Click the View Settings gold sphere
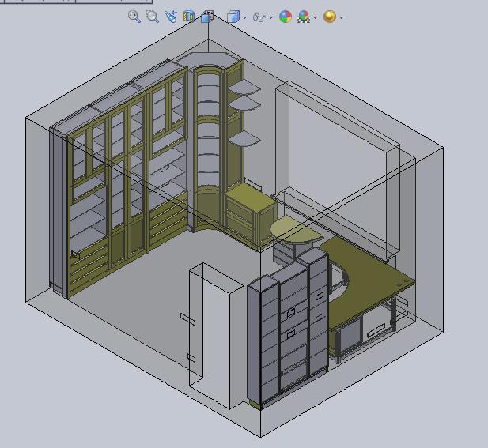The image size is (488, 448). pyautogui.click(x=330, y=17)
